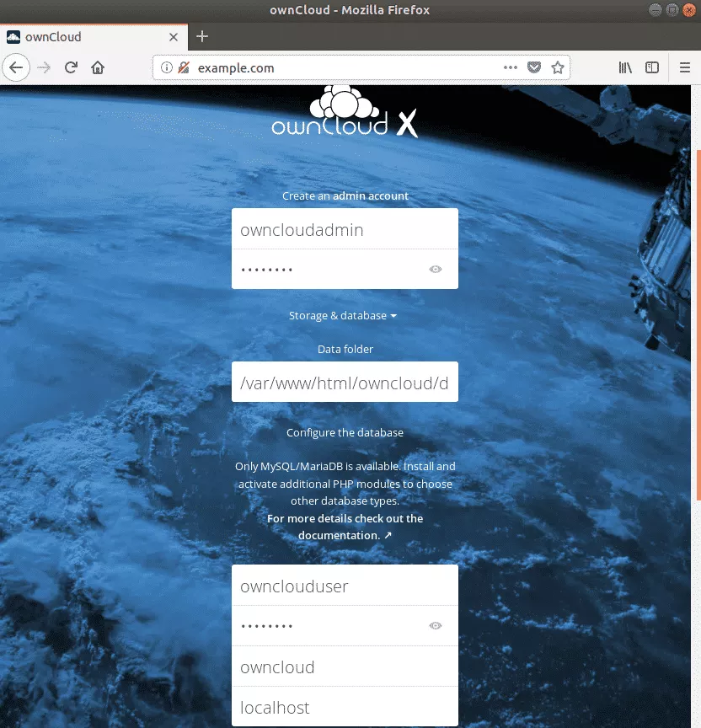Image resolution: width=701 pixels, height=728 pixels.
Task: Click the ownCloud favicon in the tab
Action: click(13, 37)
